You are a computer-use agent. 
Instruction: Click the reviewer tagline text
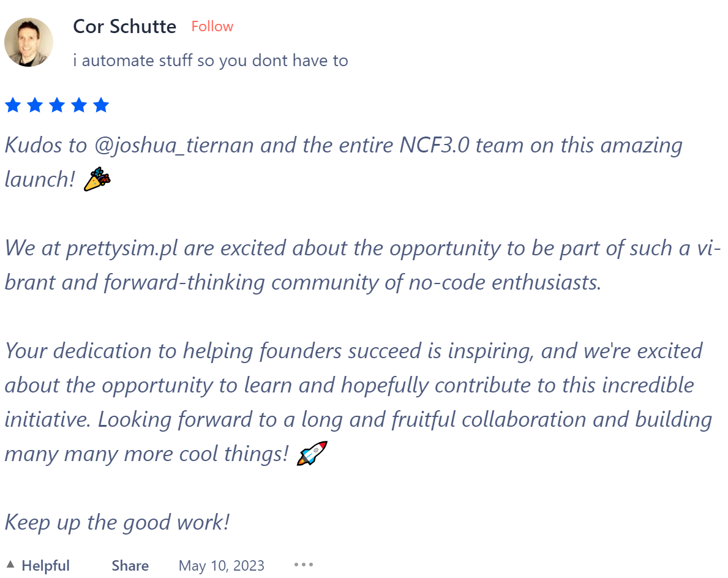211,60
